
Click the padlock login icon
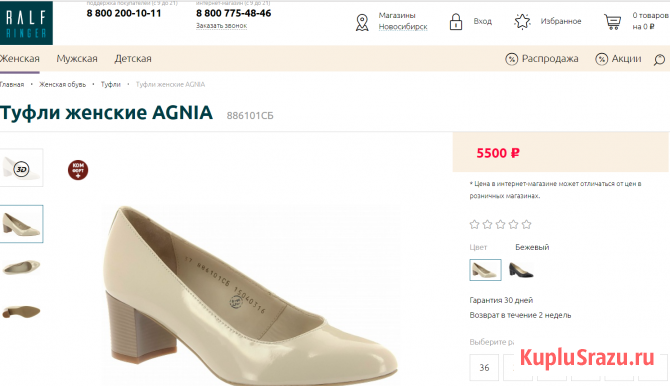pos(455,22)
